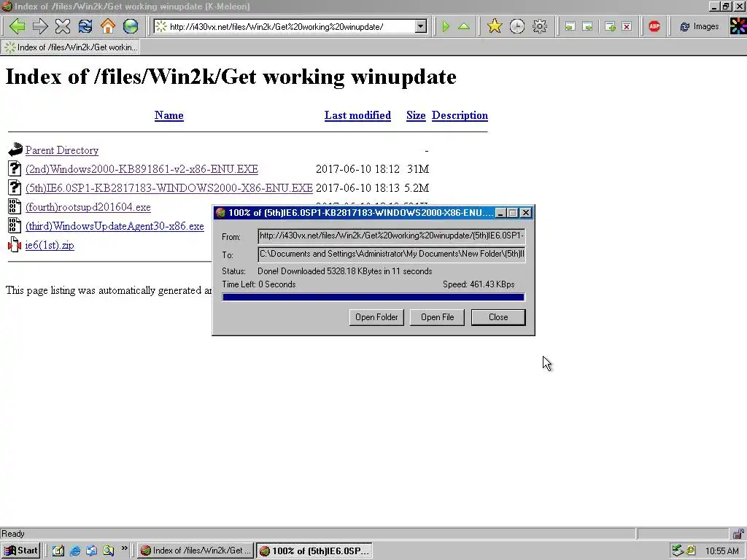Image resolution: width=747 pixels, height=560 pixels.
Task: Click Open Folder in the download dialog
Action: click(376, 317)
